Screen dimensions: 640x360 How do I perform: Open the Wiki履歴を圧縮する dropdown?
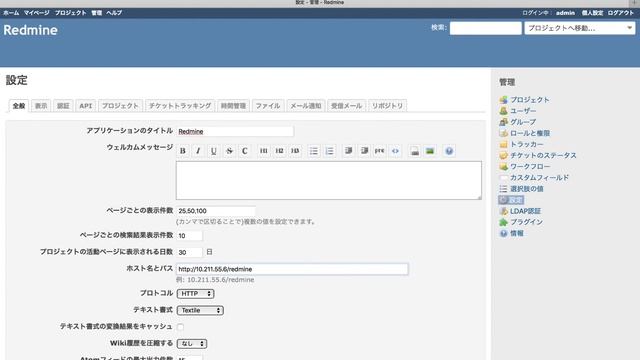coord(192,344)
